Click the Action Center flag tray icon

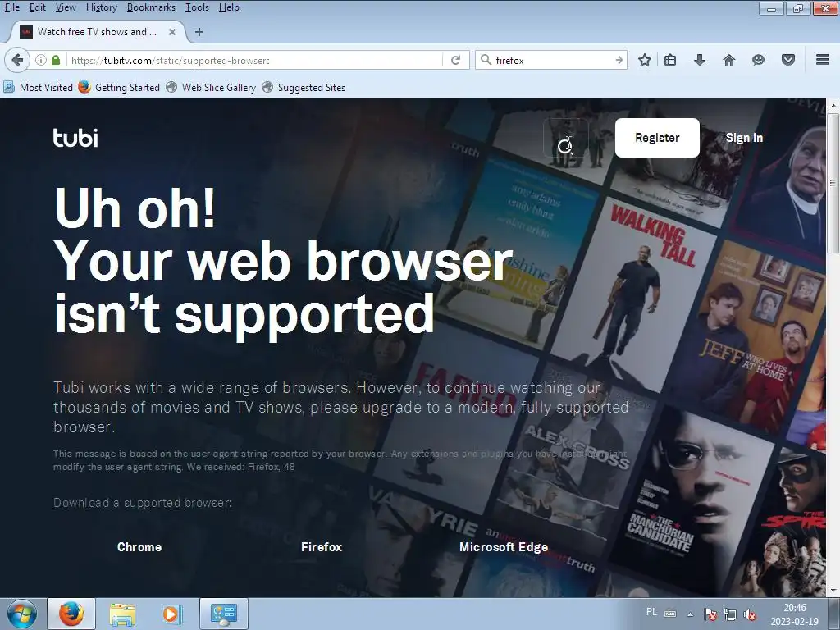point(710,614)
